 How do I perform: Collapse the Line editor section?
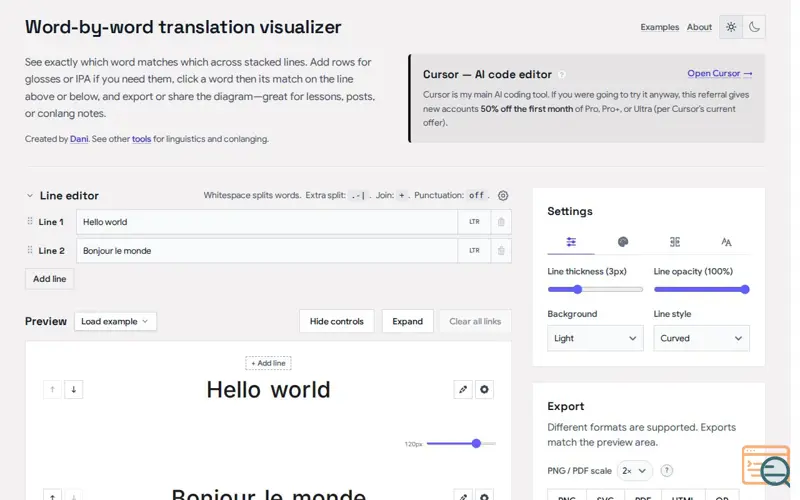(x=30, y=195)
